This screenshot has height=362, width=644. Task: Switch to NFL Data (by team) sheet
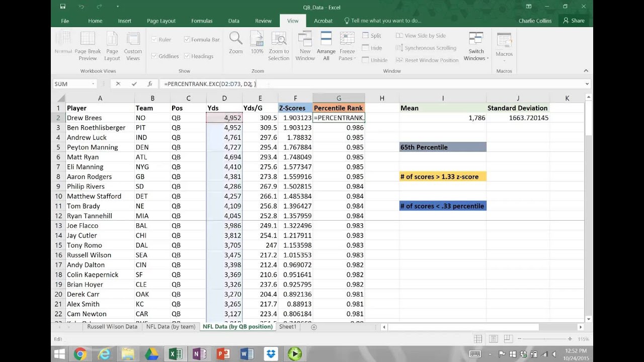pos(171,327)
